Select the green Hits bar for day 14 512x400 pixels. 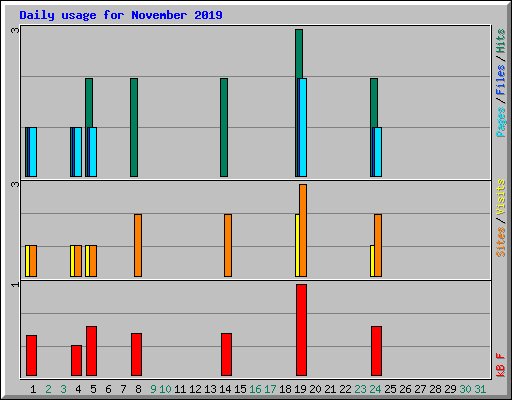224,127
